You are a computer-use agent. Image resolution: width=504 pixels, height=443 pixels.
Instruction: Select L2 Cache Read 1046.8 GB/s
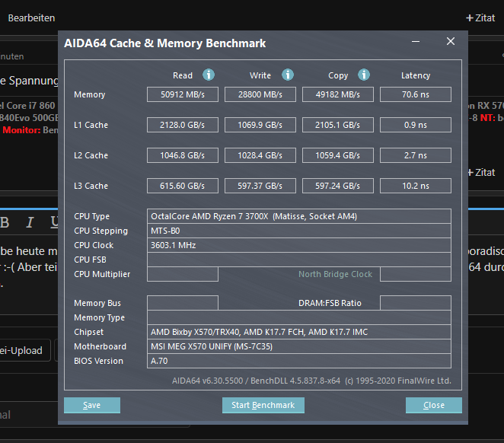pos(183,155)
